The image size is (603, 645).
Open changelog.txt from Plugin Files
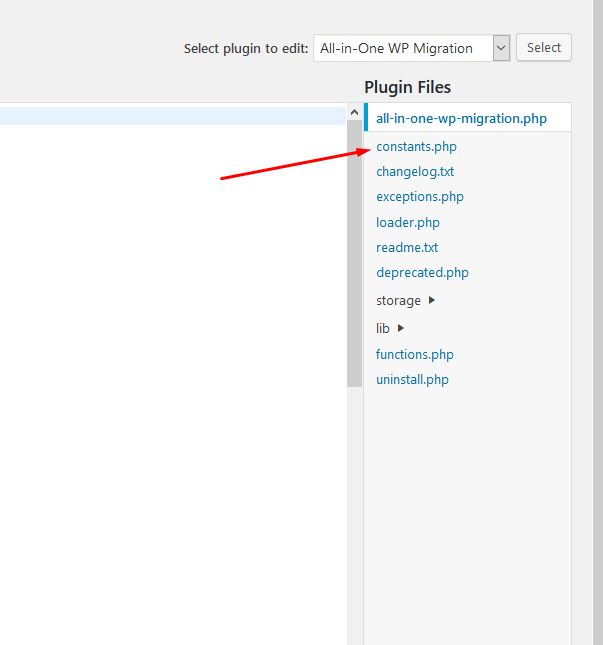[415, 172]
